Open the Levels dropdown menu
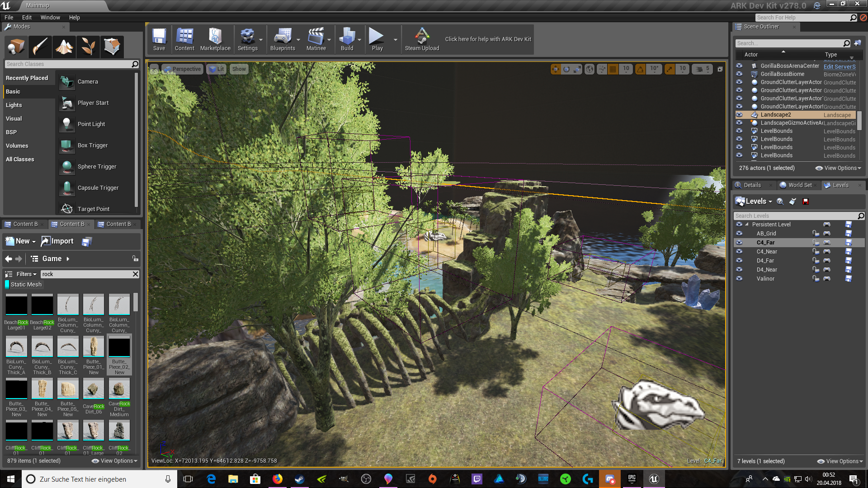The height and width of the screenshot is (488, 868). (x=754, y=202)
